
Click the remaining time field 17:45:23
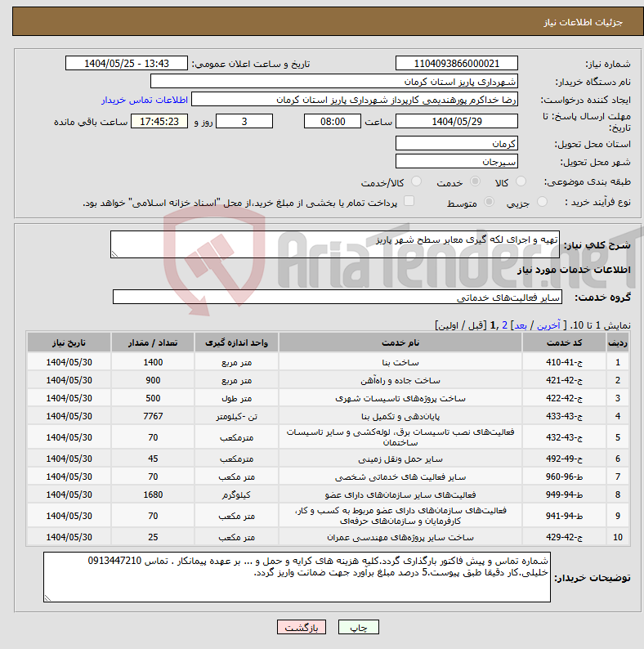[159, 121]
